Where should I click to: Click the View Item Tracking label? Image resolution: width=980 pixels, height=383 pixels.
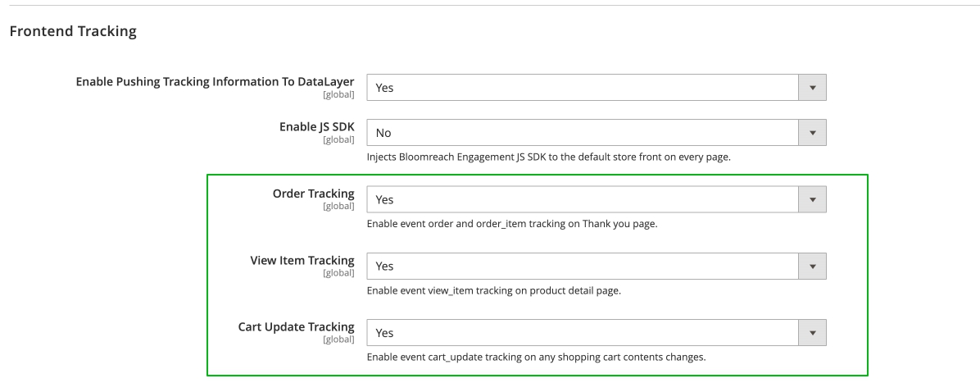click(x=302, y=261)
